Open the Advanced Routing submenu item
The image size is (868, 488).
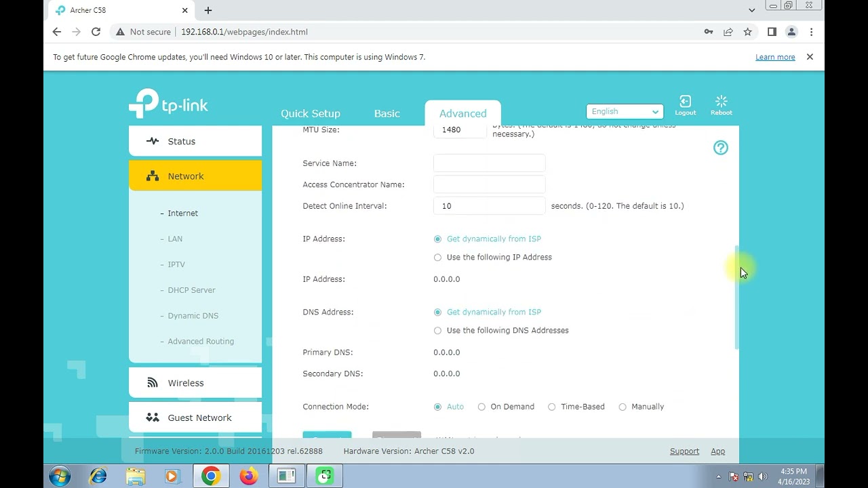(200, 342)
